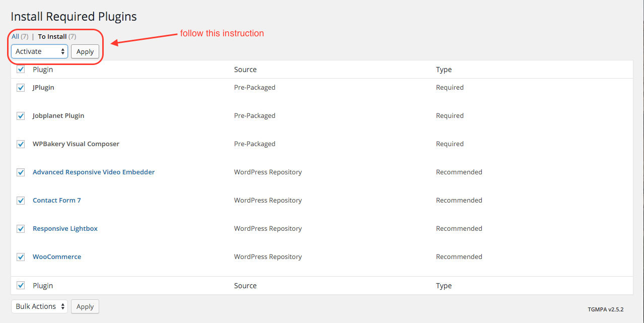
Task: Uncheck the Jobplanet Plugin checkbox
Action: click(21, 116)
